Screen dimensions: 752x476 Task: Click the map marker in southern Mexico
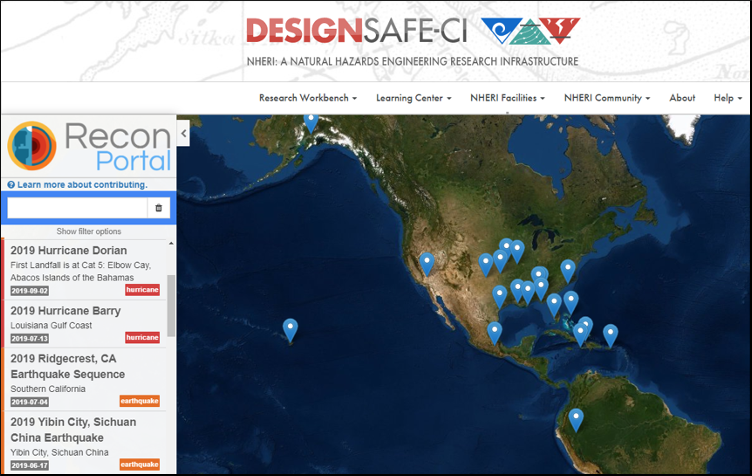[x=494, y=332]
